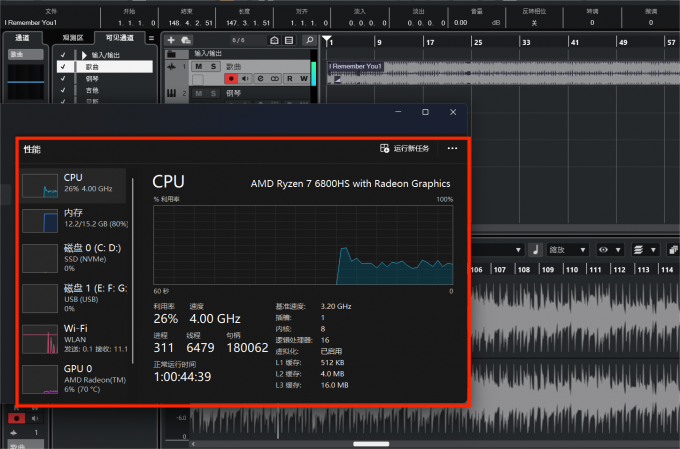680x449 pixels.
Task: Toggle lower inspector record enable button
Action: coord(16,418)
